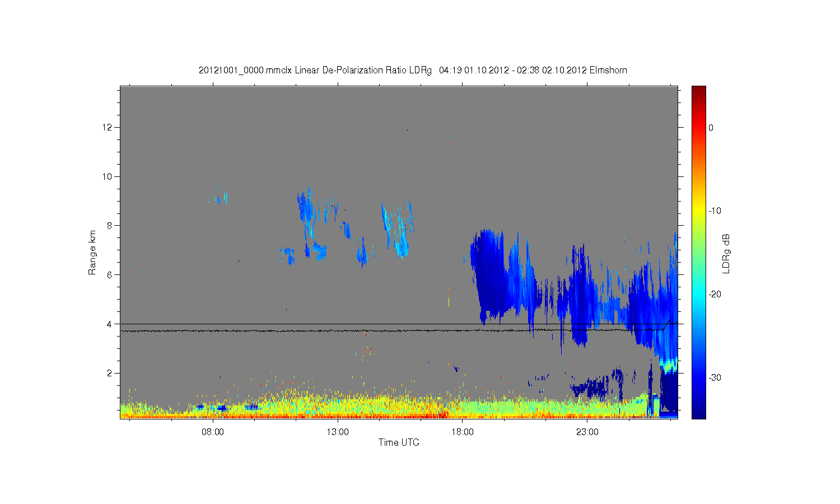Click the plot title text 20121001_0000.mmclx
This screenshot has width=840, height=504.
(246, 71)
